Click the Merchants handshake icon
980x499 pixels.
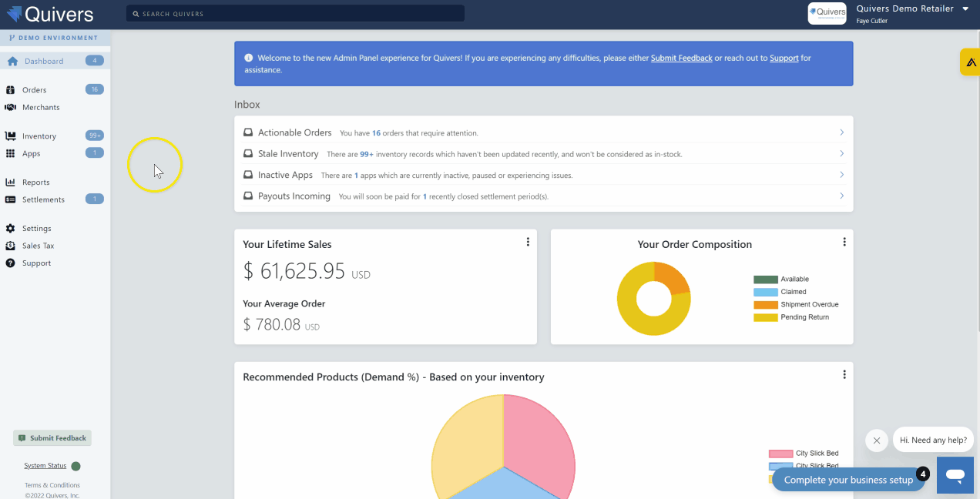[11, 107]
